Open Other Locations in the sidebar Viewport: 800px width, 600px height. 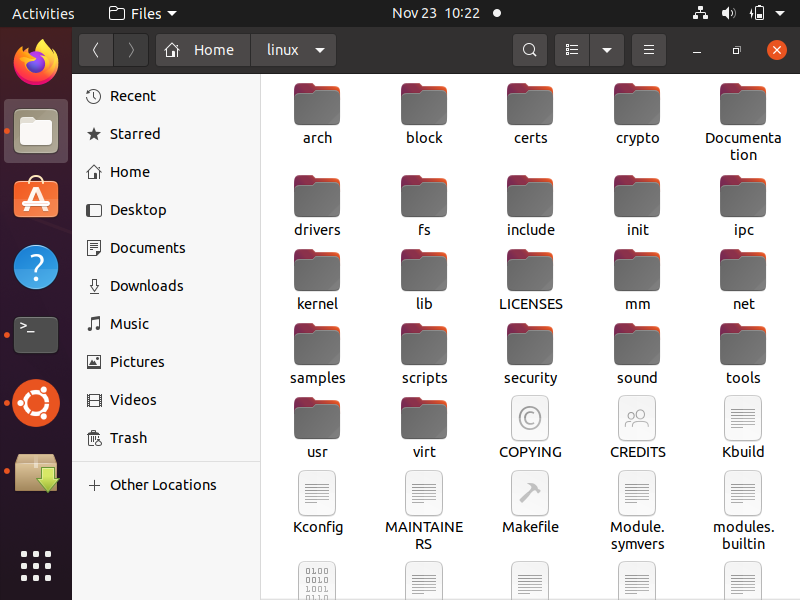(162, 485)
